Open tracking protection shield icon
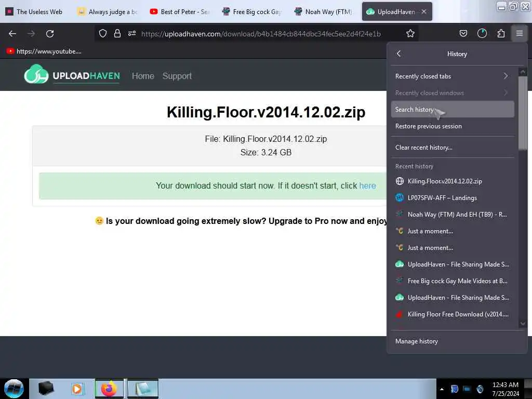532x399 pixels. coord(103,33)
